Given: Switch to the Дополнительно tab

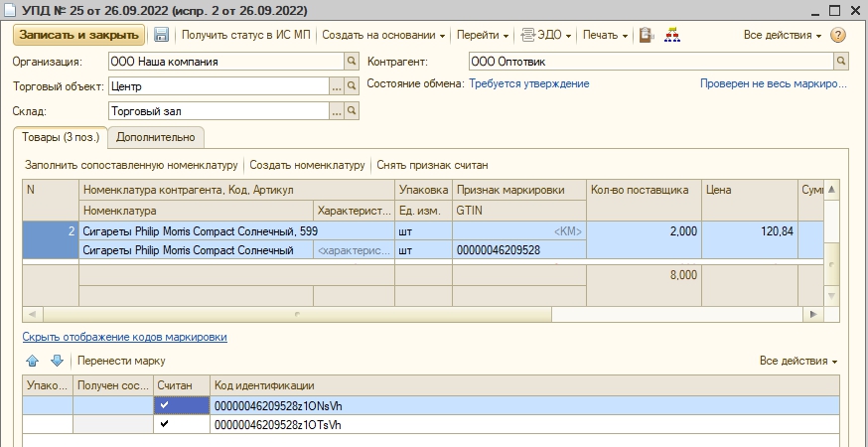Looking at the screenshot, I should [x=156, y=136].
